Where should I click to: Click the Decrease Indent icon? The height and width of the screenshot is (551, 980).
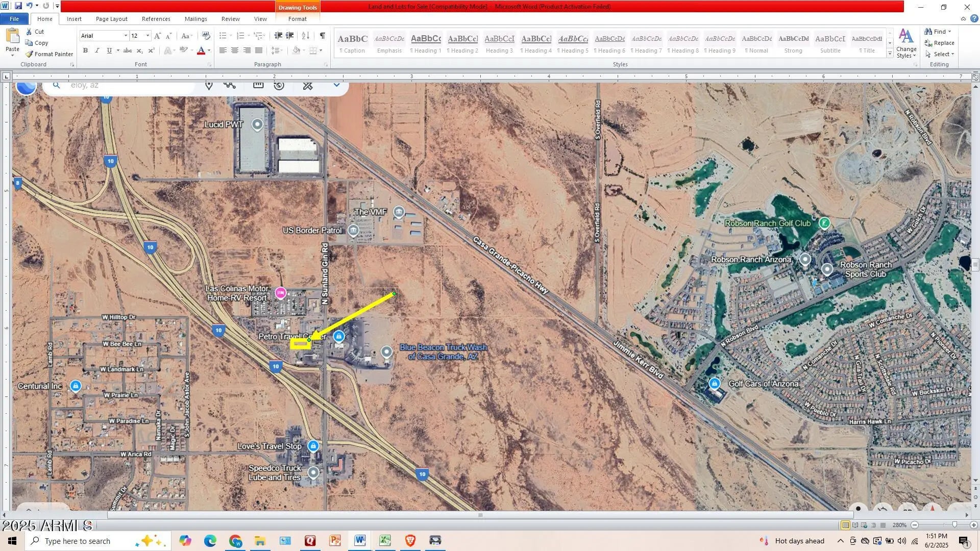point(278,36)
